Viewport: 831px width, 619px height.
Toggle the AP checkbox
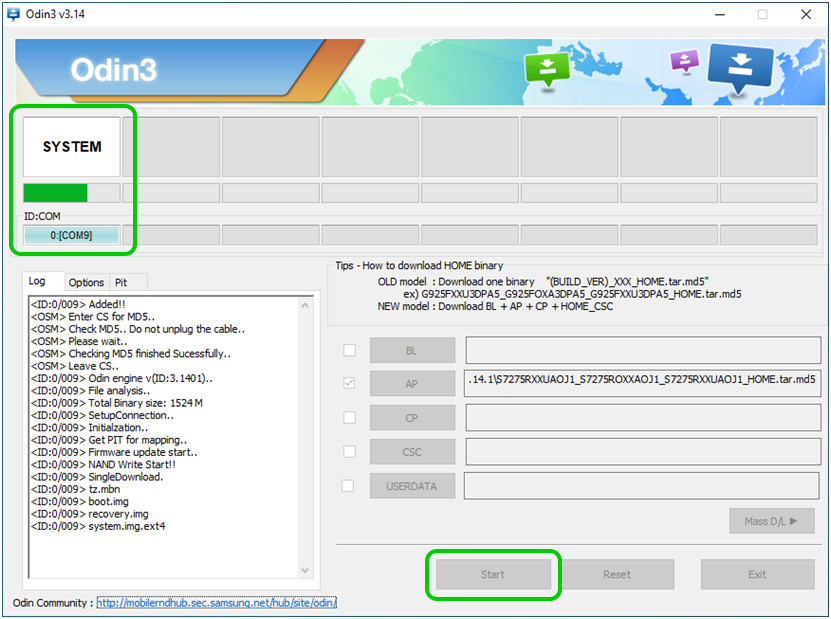pyautogui.click(x=349, y=384)
